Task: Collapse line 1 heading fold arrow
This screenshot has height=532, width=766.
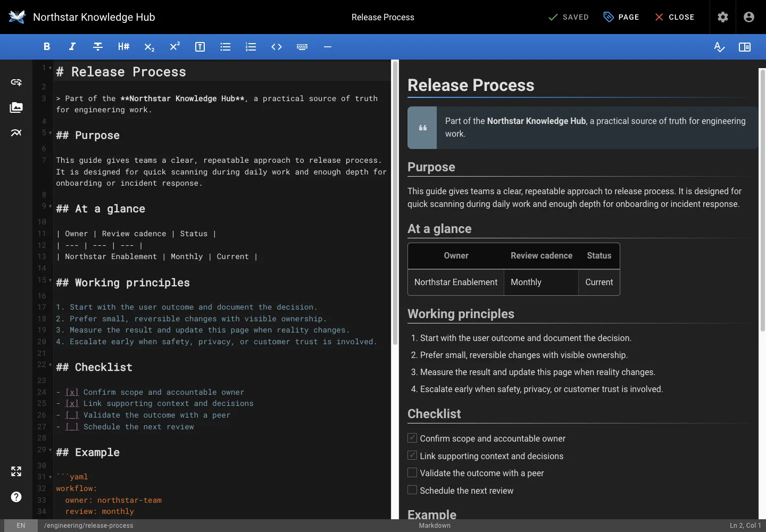Action: [x=51, y=68]
